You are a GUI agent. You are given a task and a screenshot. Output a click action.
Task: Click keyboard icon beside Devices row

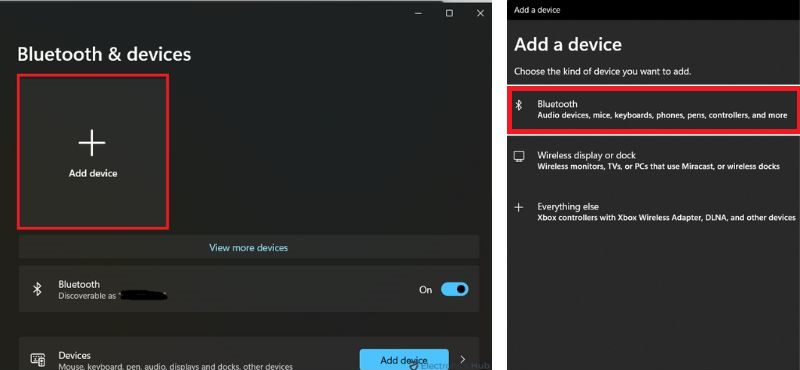click(38, 359)
